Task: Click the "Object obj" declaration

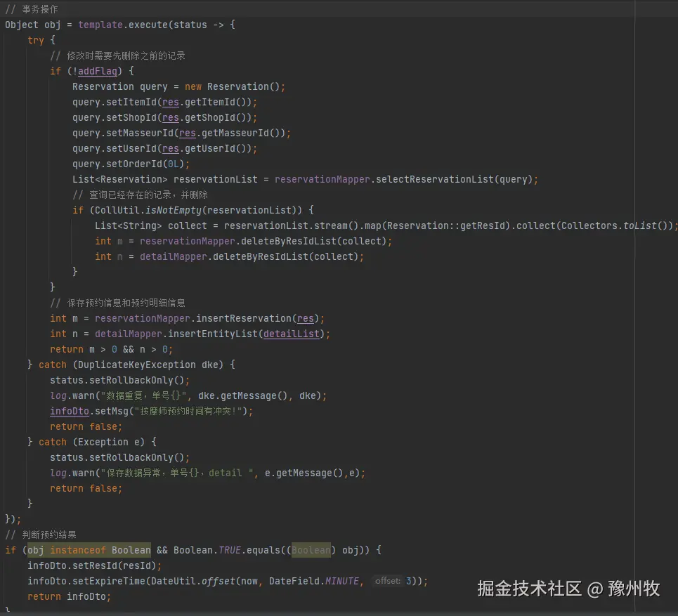Action: click(x=33, y=25)
